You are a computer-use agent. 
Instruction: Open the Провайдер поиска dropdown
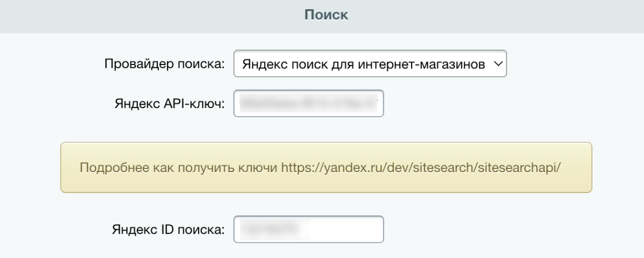pyautogui.click(x=370, y=64)
